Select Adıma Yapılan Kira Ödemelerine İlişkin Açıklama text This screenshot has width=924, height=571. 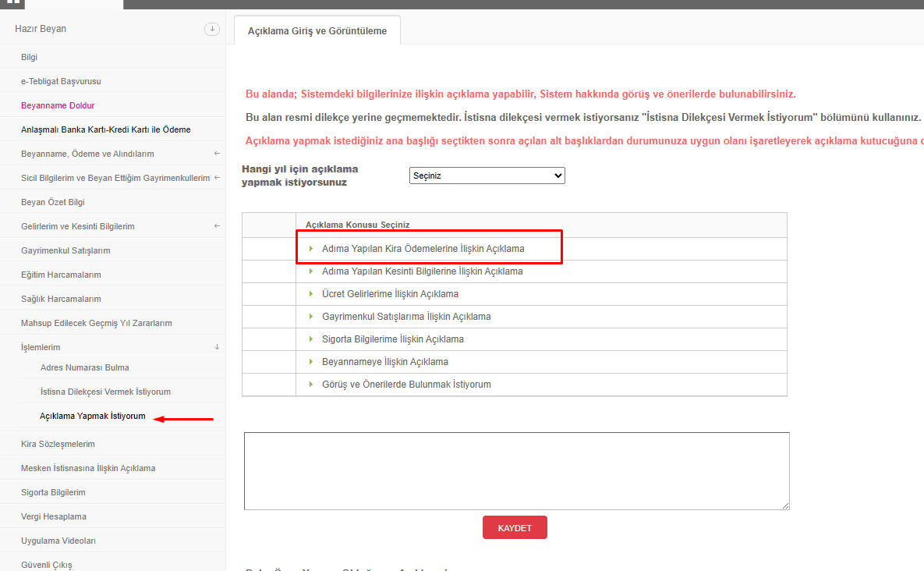click(x=423, y=249)
